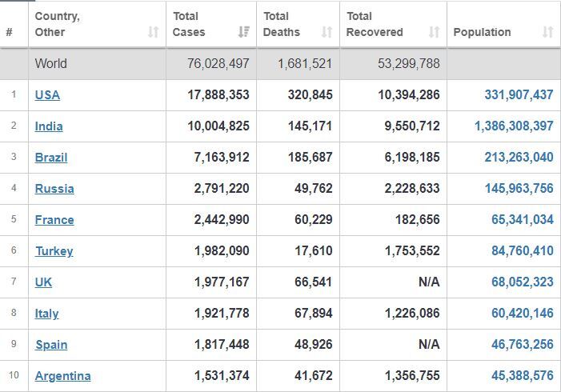This screenshot has width=561, height=392.
Task: Select India total deaths 145,171
Action: pyautogui.click(x=311, y=126)
